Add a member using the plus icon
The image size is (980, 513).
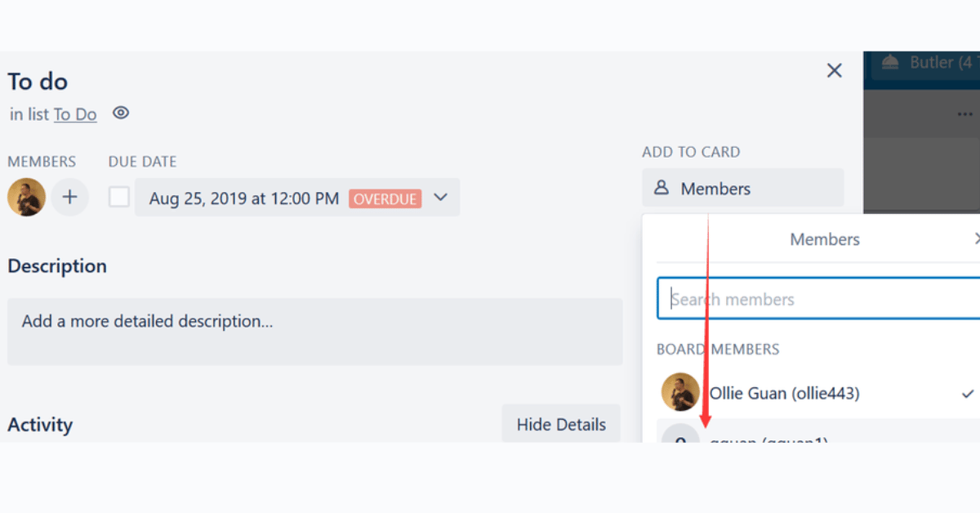click(x=69, y=196)
